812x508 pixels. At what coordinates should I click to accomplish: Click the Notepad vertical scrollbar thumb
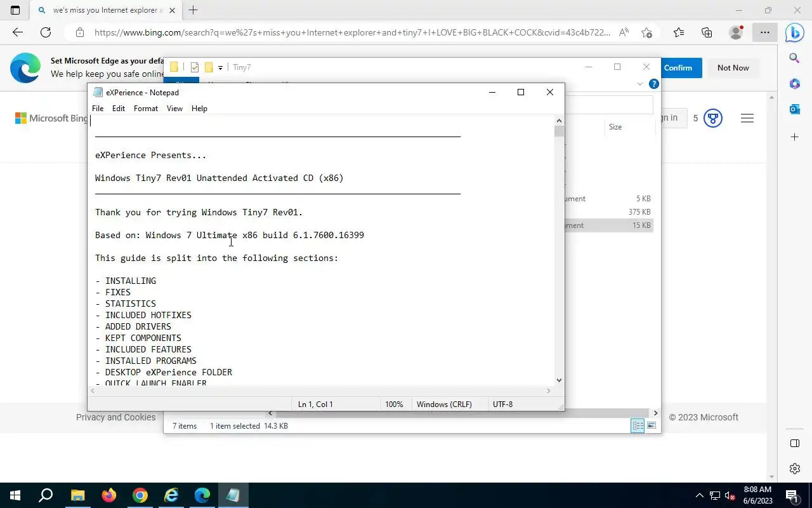(x=559, y=131)
